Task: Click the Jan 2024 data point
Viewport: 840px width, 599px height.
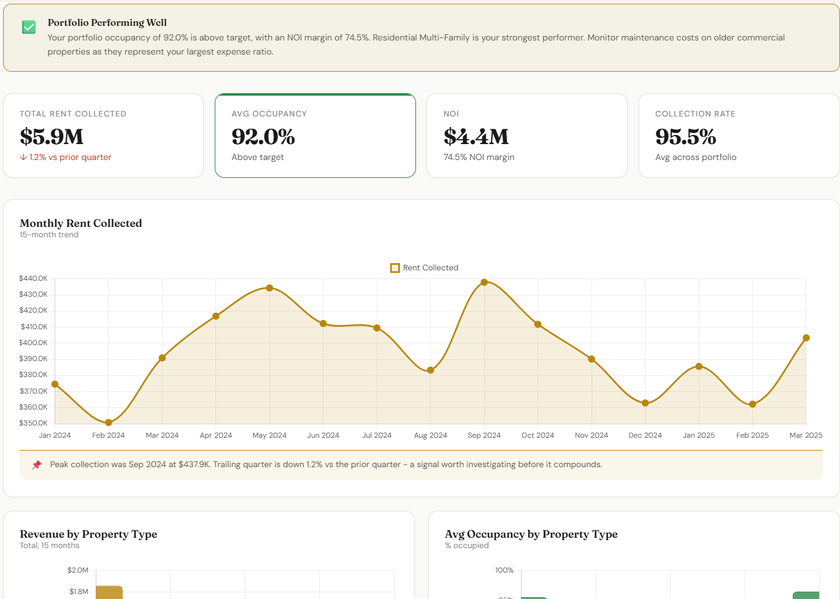Action: (x=55, y=384)
